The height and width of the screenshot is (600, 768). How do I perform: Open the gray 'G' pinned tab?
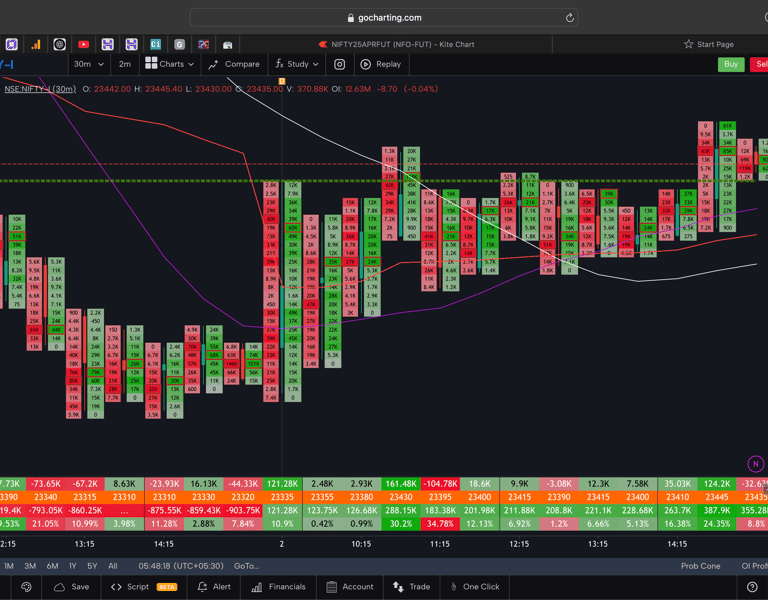[x=179, y=45]
